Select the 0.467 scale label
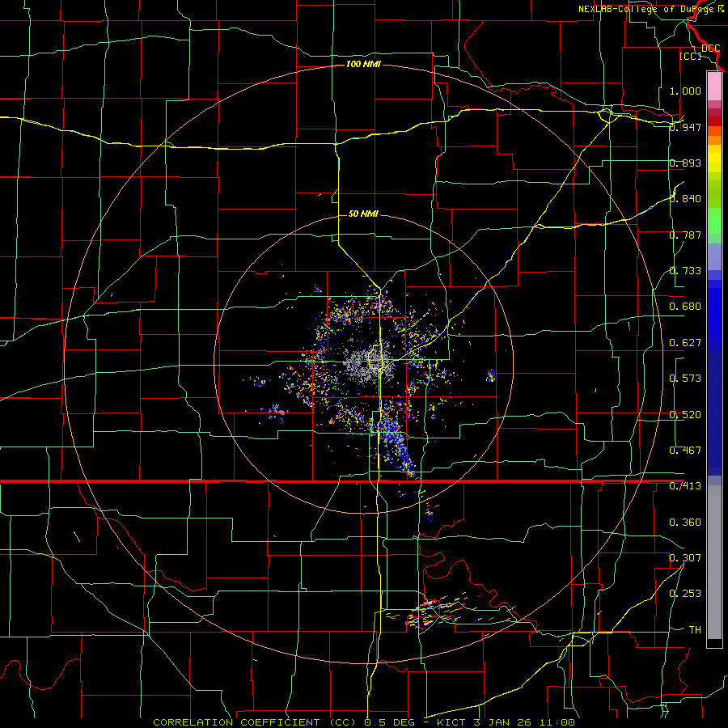The height and width of the screenshot is (728, 728). pyautogui.click(x=685, y=451)
